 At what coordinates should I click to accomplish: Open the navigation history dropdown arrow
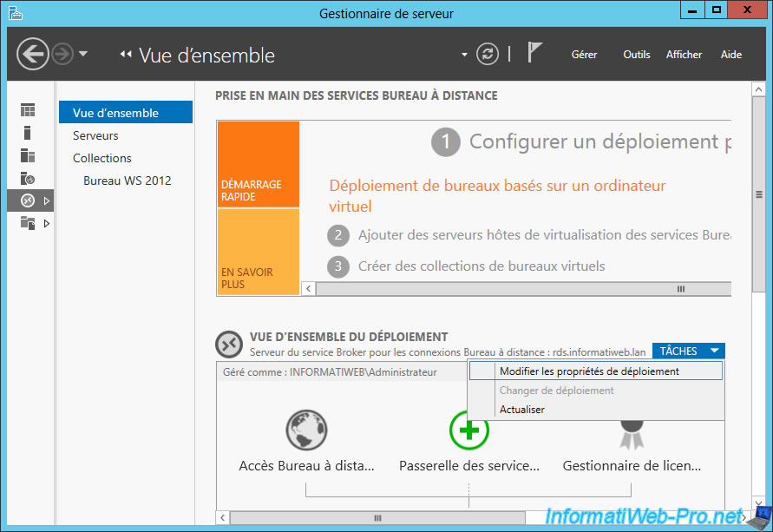tap(83, 54)
